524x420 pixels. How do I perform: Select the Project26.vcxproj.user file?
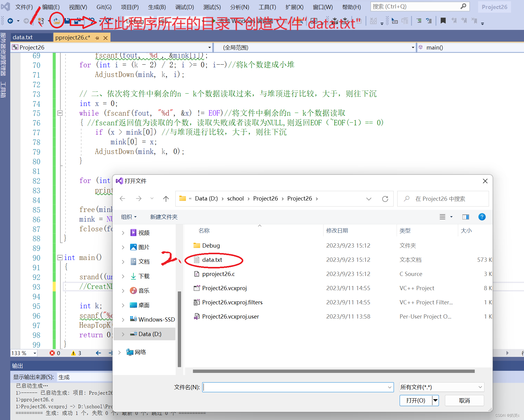point(231,316)
